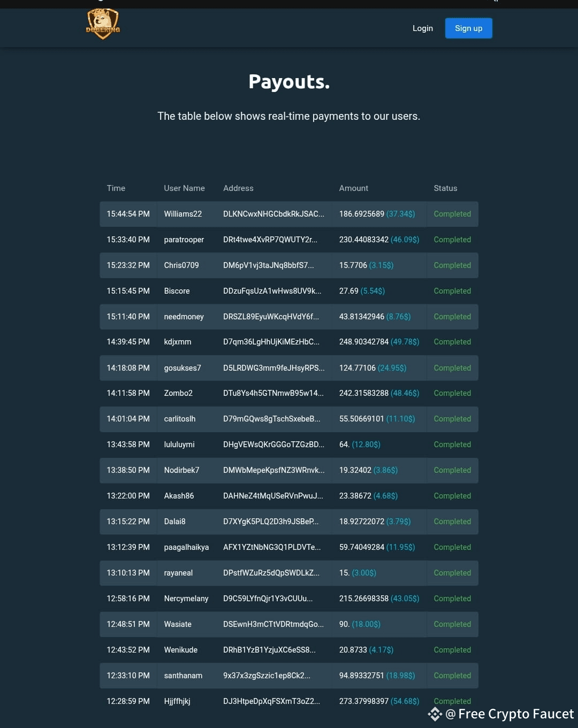This screenshot has height=728, width=578.
Task: Click address D7qm36LgHhUjKiMEzHbC... for kdjxmm
Action: [271, 342]
